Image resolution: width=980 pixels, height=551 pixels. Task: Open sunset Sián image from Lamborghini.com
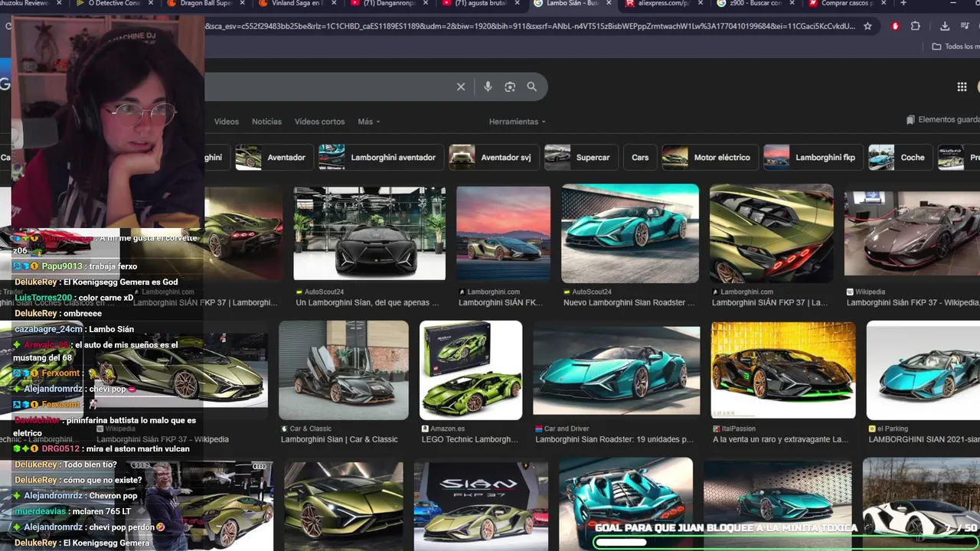(x=503, y=233)
